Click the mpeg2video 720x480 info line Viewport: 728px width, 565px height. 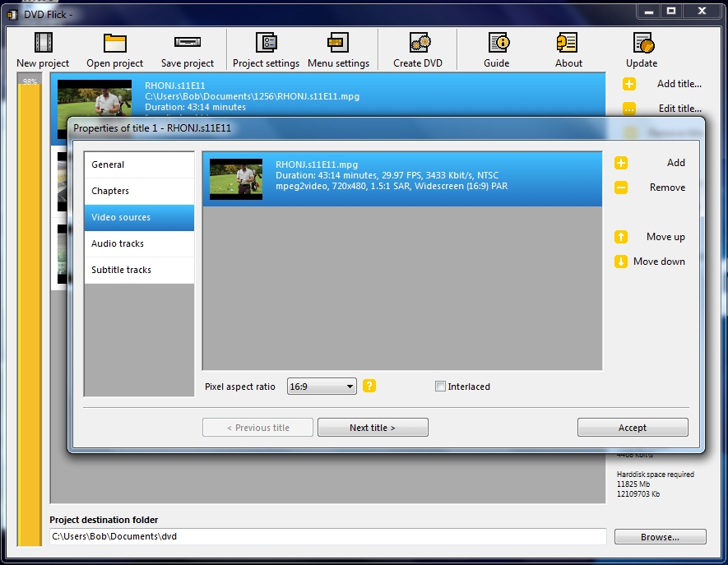tap(392, 186)
